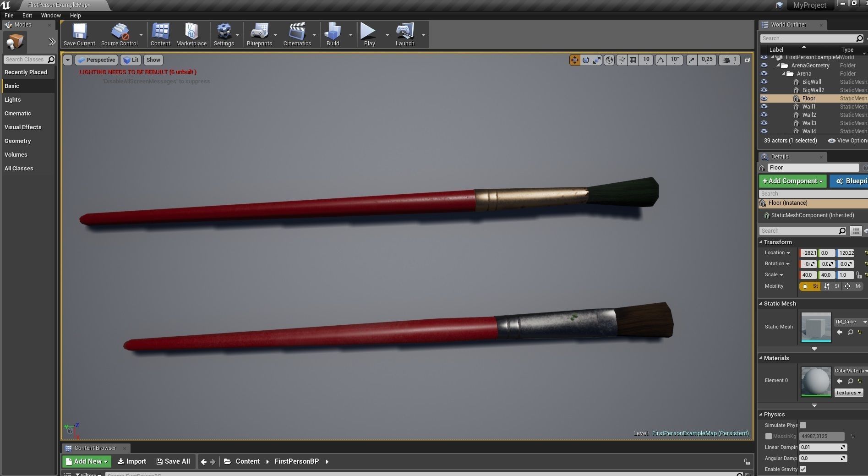Select Recently Placed category

coord(26,72)
